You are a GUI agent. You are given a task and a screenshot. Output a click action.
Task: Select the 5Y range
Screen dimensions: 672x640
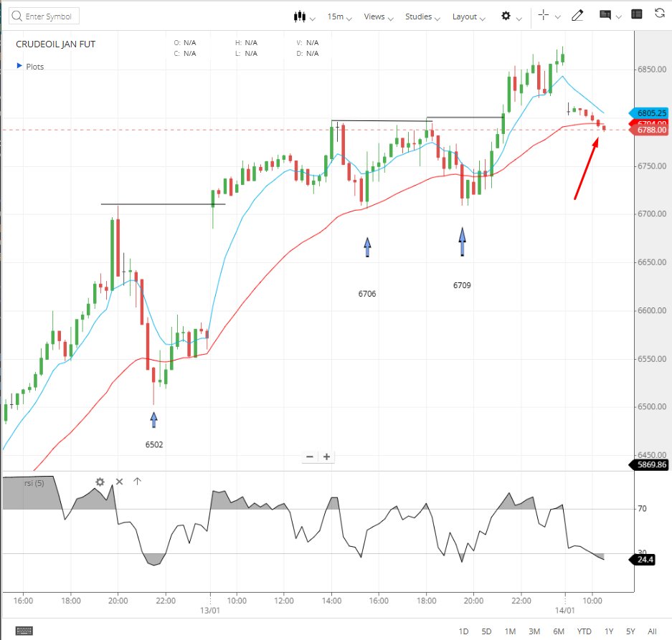point(630,631)
